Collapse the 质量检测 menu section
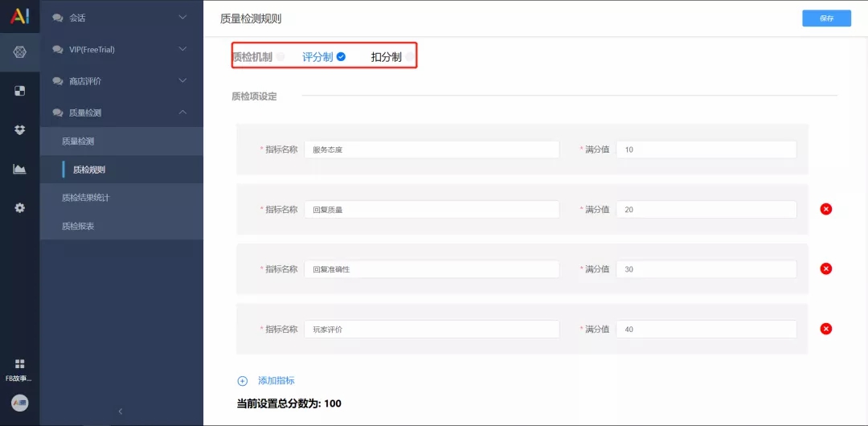This screenshot has height=426, width=868. 121,113
